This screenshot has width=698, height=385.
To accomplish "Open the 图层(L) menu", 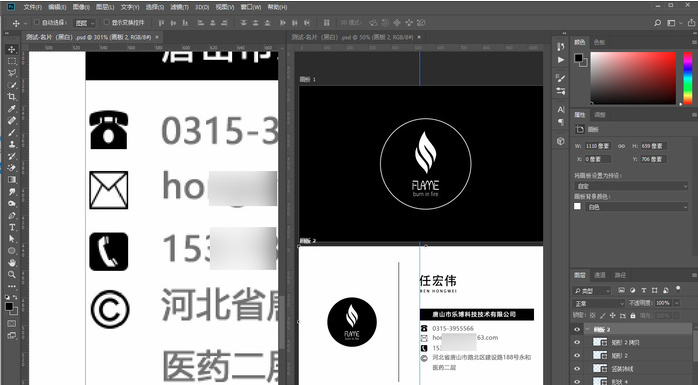I will click(105, 7).
